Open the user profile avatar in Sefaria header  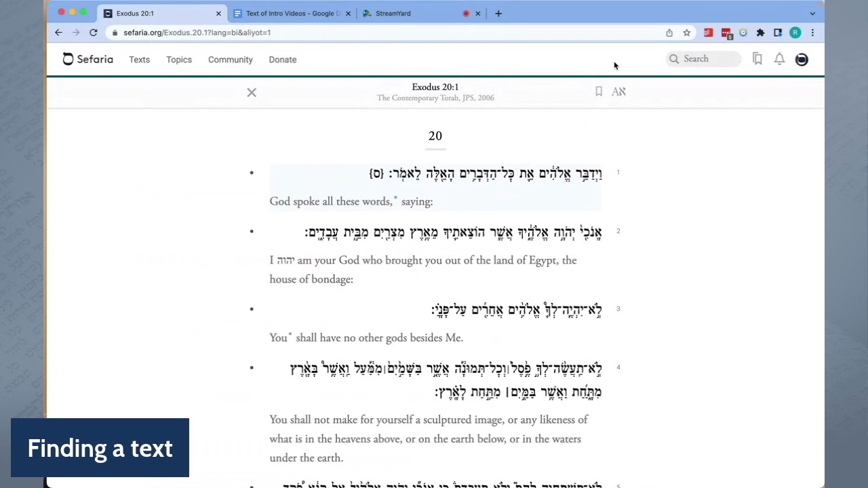click(x=802, y=60)
